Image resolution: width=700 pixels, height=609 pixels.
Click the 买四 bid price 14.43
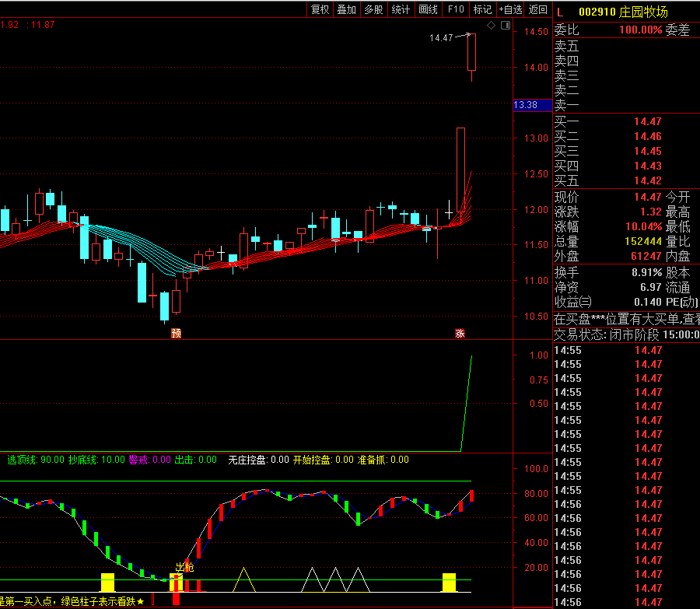648,166
